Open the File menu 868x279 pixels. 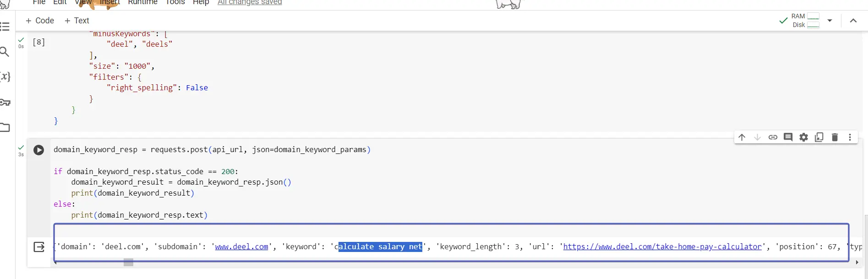[x=39, y=2]
